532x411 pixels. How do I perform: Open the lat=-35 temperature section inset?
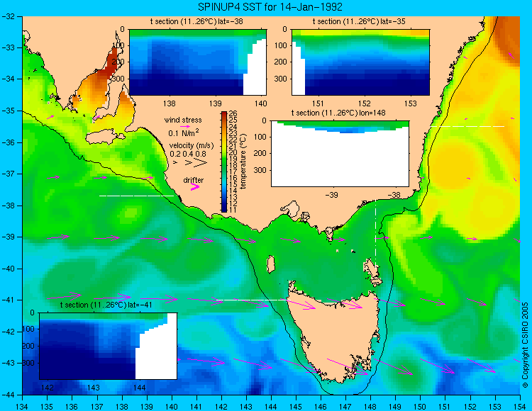[x=360, y=62]
